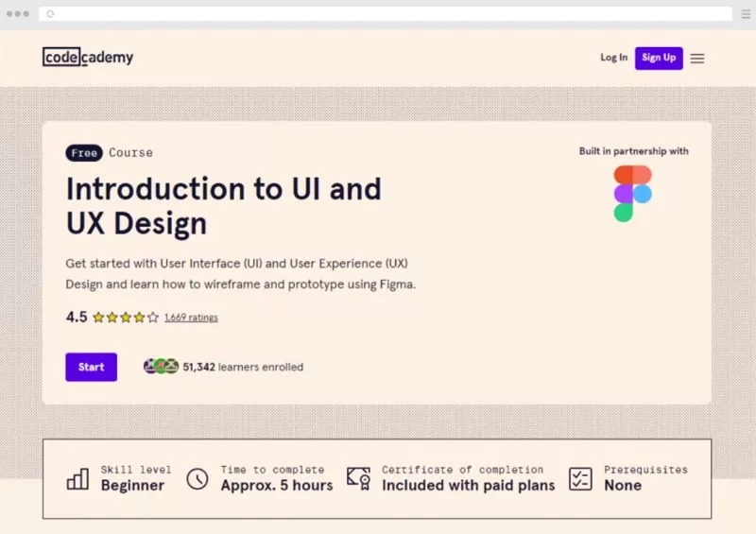
Task: Click the star rating icons
Action: (x=126, y=317)
